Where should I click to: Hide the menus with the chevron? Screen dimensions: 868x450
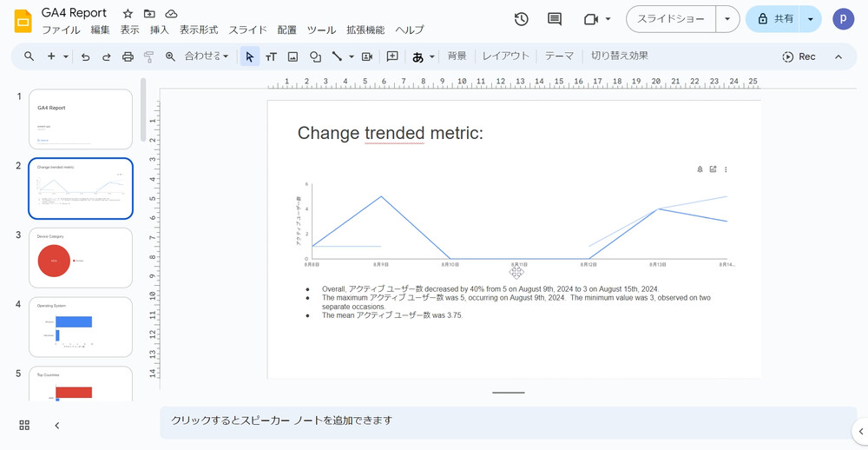tap(838, 56)
